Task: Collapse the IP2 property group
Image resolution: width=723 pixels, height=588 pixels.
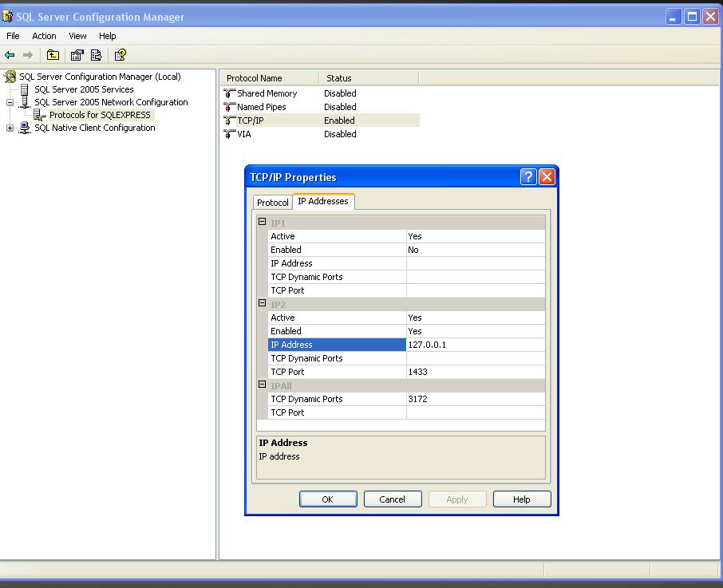Action: click(x=262, y=302)
